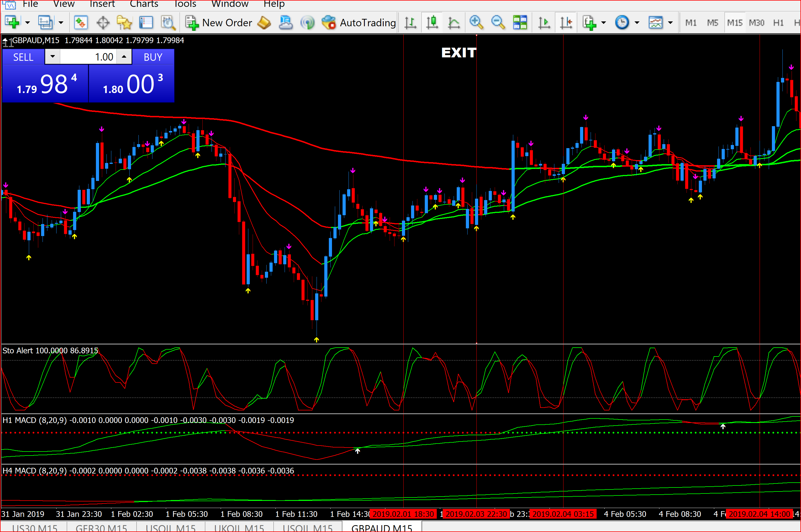The height and width of the screenshot is (532, 801).
Task: Open the trade volume dropdown arrow
Action: click(53, 56)
